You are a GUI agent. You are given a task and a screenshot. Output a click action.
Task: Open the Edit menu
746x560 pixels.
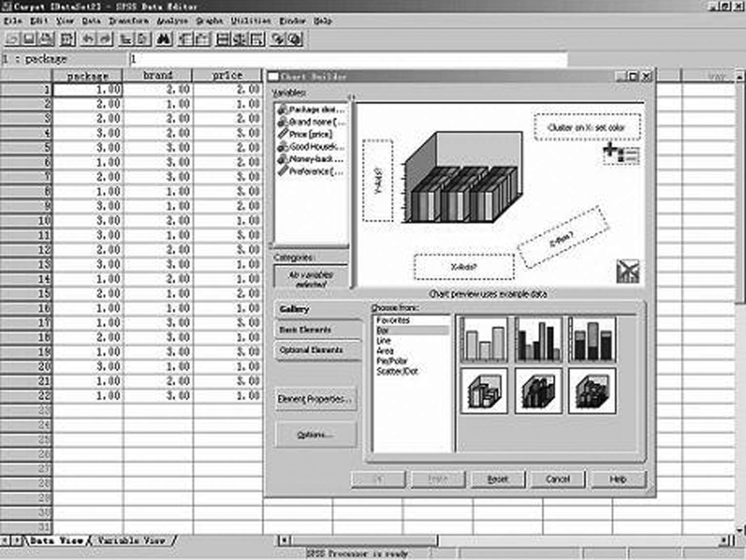pos(39,21)
